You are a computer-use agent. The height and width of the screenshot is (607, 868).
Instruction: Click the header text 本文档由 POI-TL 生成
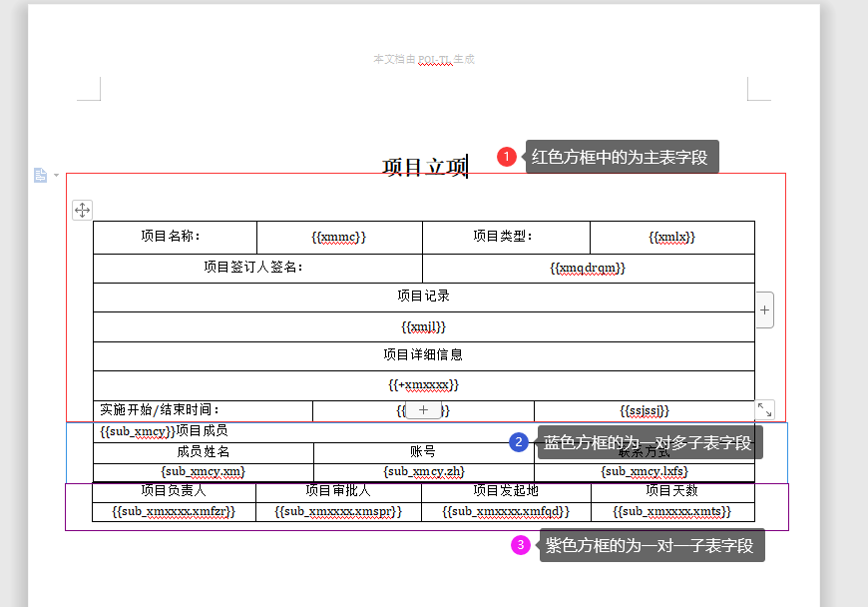pyautogui.click(x=423, y=59)
